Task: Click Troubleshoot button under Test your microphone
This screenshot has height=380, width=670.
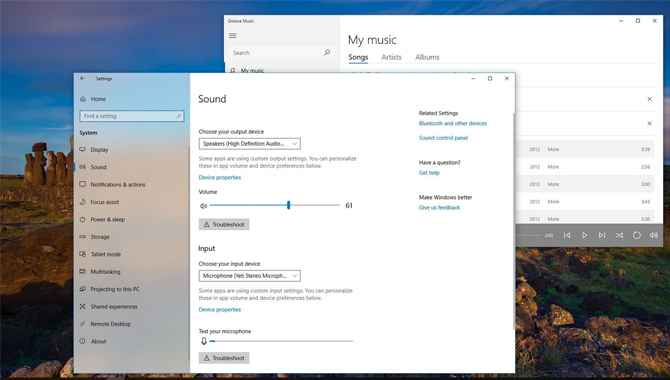Action: (224, 358)
